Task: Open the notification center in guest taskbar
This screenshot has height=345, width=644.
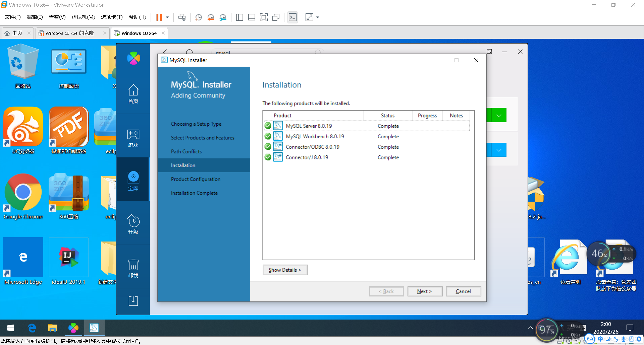Action: click(630, 328)
